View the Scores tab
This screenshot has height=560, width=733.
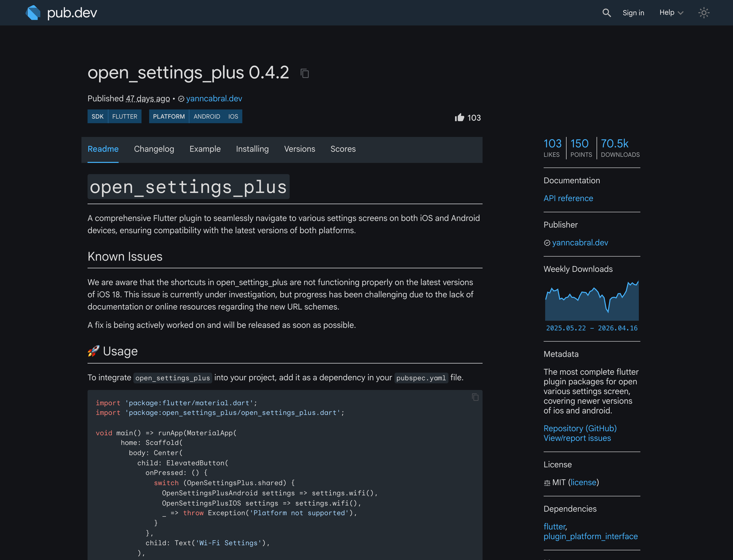tap(343, 149)
